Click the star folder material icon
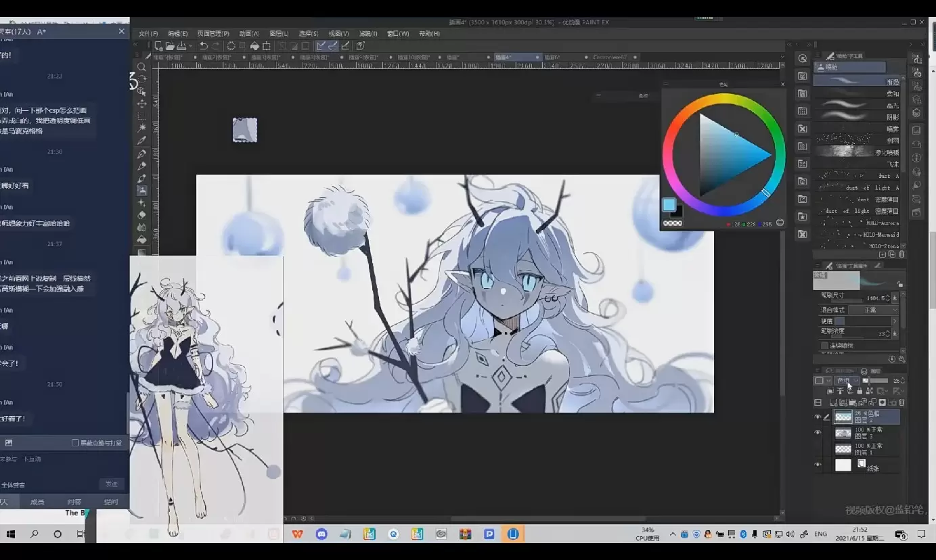Screen dimensions: 936x560 [802, 216]
